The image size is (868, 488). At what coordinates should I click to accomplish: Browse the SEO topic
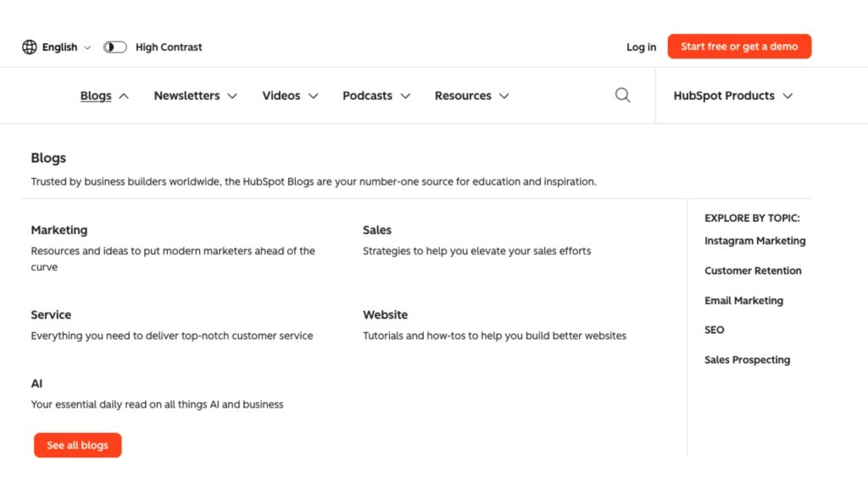(714, 330)
